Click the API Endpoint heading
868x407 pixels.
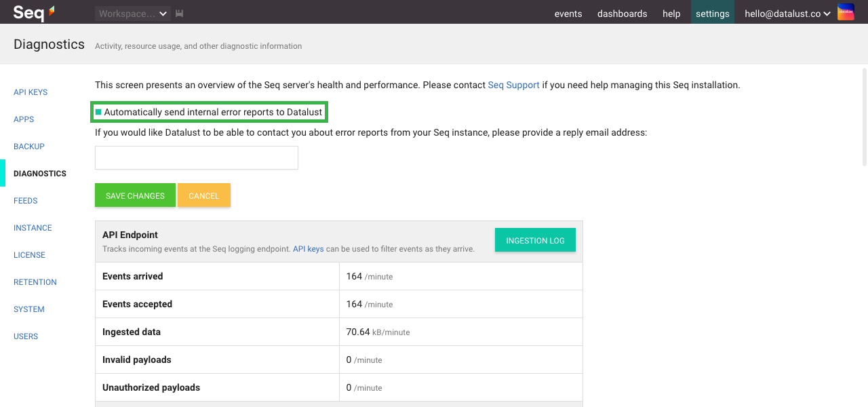click(130, 235)
